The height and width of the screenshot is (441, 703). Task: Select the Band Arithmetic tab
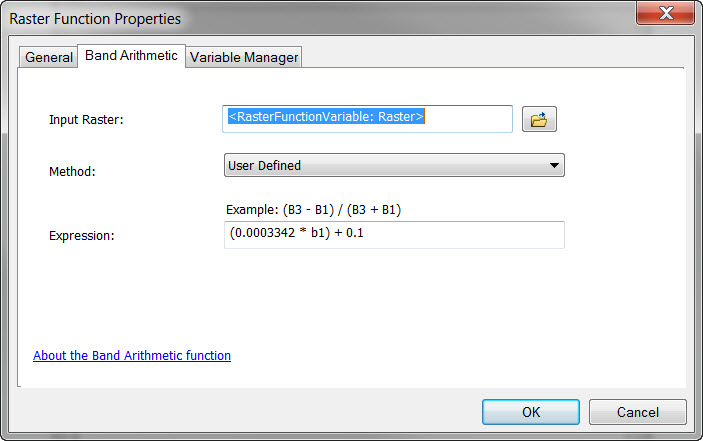131,56
